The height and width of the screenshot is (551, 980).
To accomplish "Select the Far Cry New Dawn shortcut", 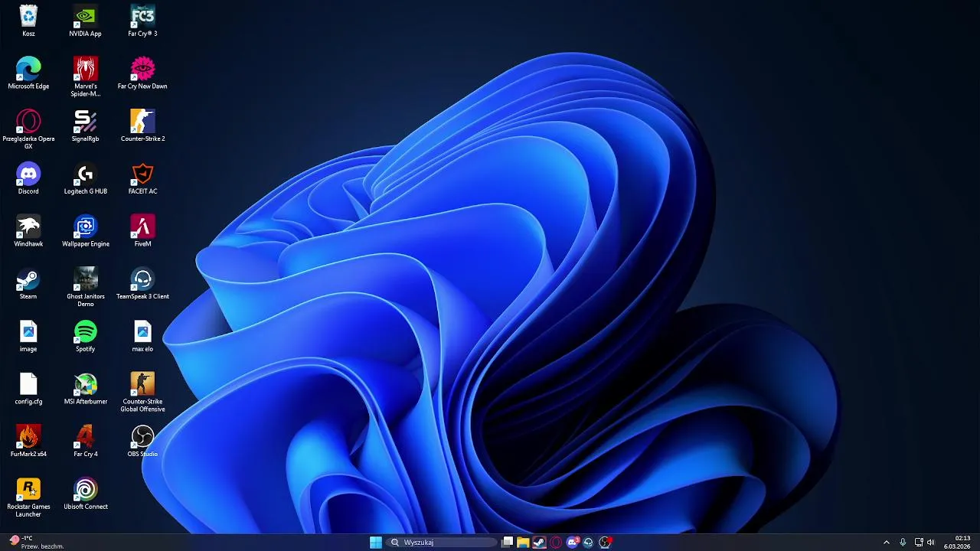I will 142,73.
